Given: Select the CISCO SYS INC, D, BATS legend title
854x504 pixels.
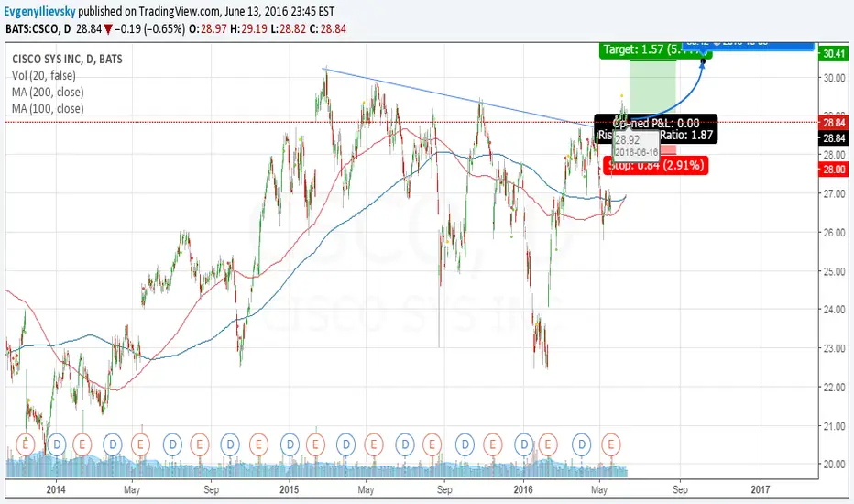Looking at the screenshot, I should (x=67, y=59).
